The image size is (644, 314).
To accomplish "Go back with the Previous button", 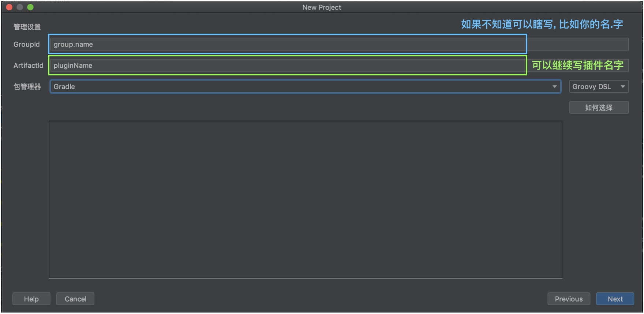I will pos(569,299).
